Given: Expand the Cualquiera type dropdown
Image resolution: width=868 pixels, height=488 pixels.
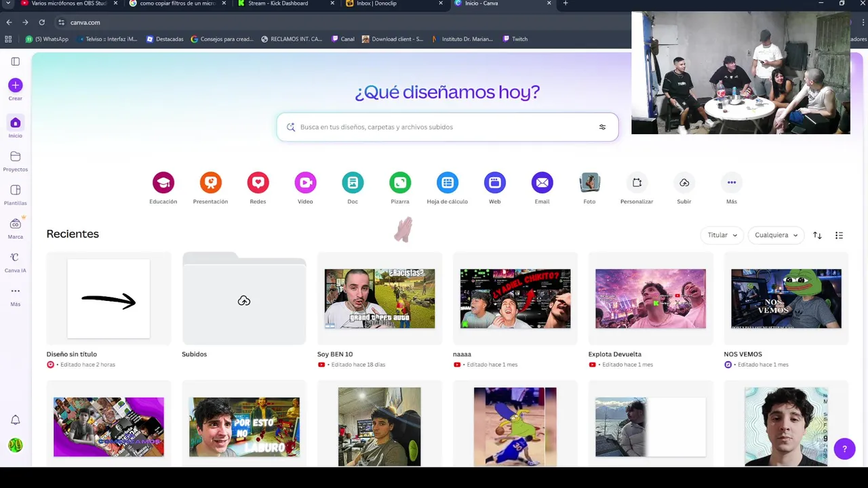Looking at the screenshot, I should click(x=776, y=235).
